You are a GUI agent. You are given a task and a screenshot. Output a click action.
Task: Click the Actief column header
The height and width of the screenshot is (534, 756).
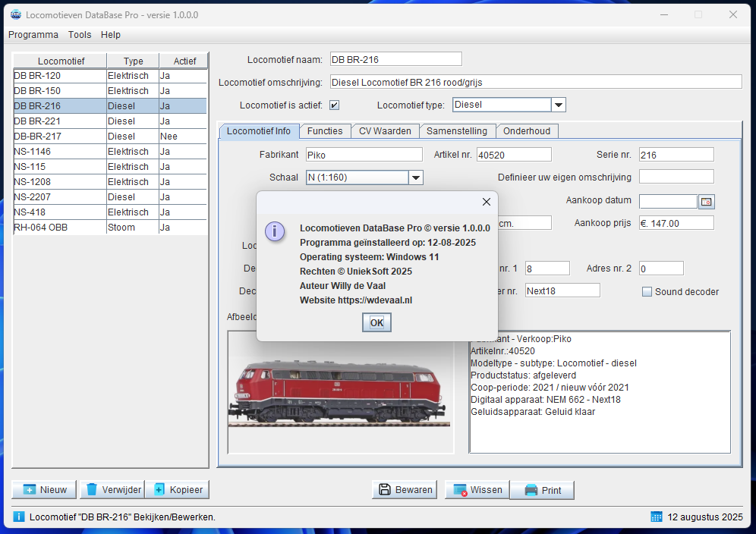click(x=184, y=61)
